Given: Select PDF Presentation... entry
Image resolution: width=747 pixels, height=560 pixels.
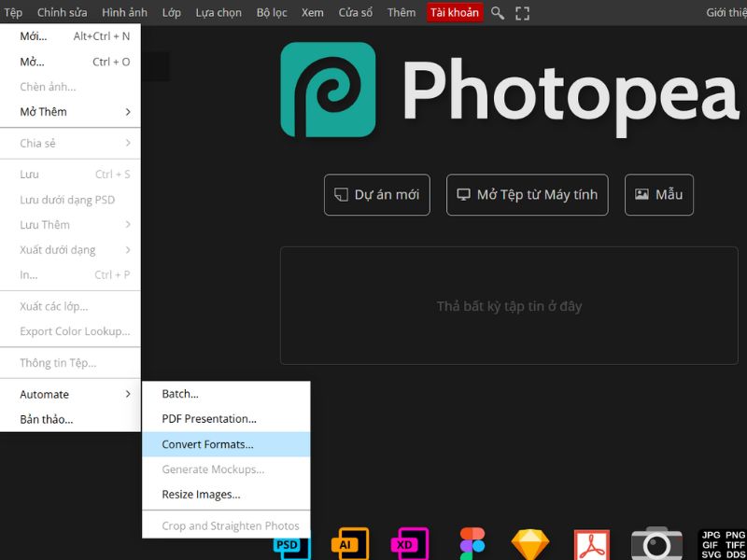Looking at the screenshot, I should coord(226,419).
